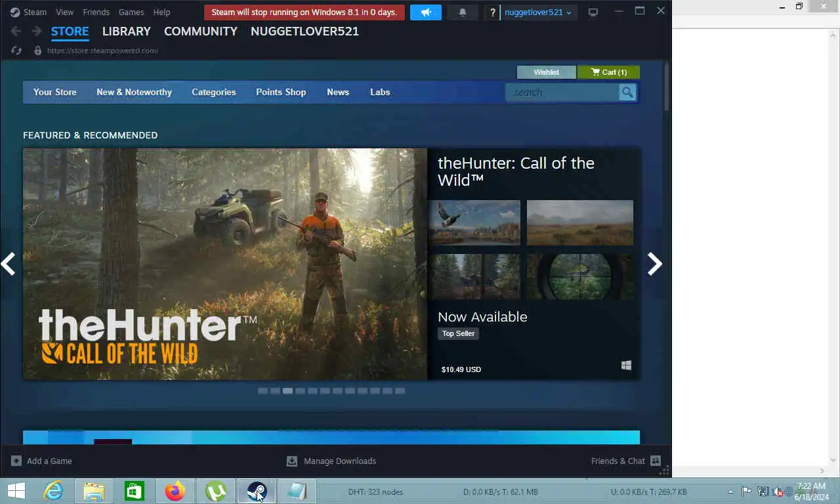Open the Your Store menu
This screenshot has width=840, height=504.
pyautogui.click(x=55, y=93)
